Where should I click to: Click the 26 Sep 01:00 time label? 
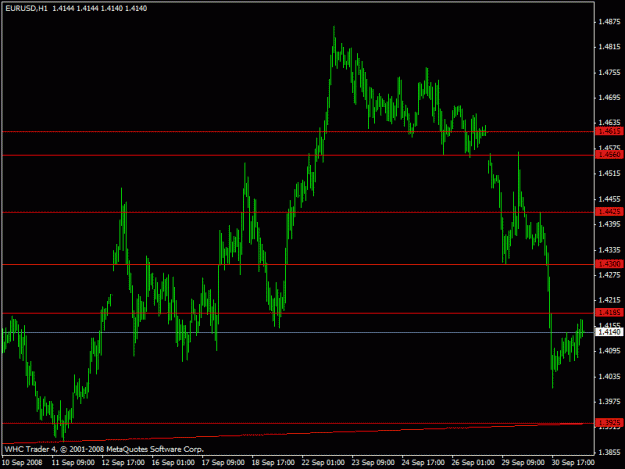click(473, 463)
